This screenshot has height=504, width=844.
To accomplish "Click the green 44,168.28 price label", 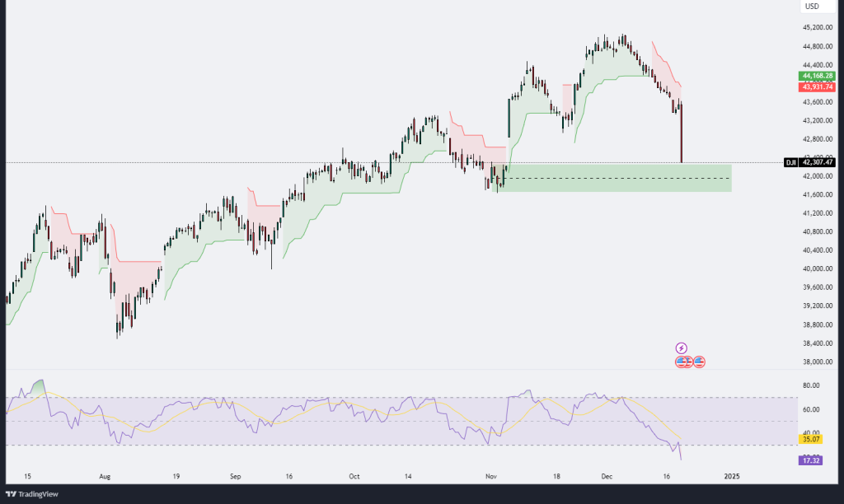I will [x=817, y=76].
